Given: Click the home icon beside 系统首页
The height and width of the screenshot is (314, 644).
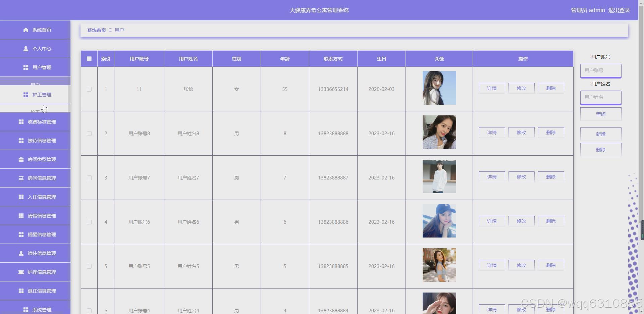Looking at the screenshot, I should click(x=26, y=30).
